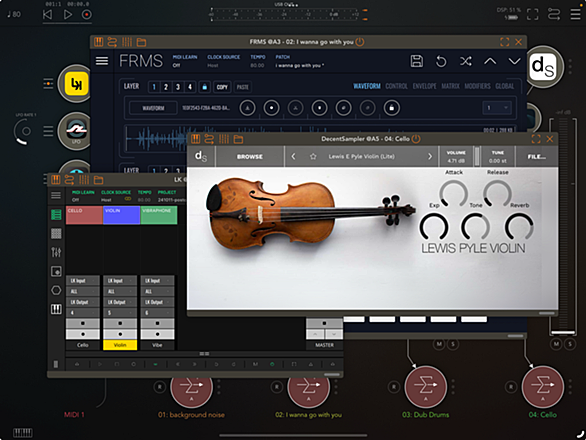The image size is (586, 440).
Task: Select FRMS layer 2
Action: [x=166, y=87]
